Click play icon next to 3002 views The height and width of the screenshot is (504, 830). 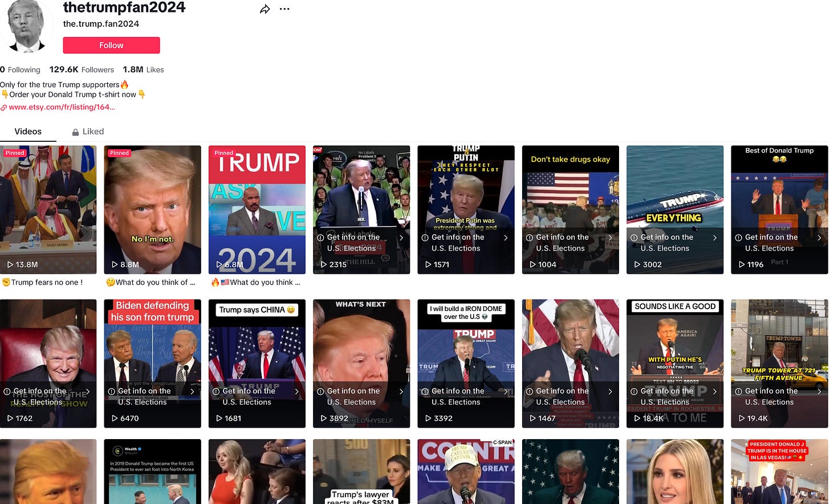click(x=637, y=265)
